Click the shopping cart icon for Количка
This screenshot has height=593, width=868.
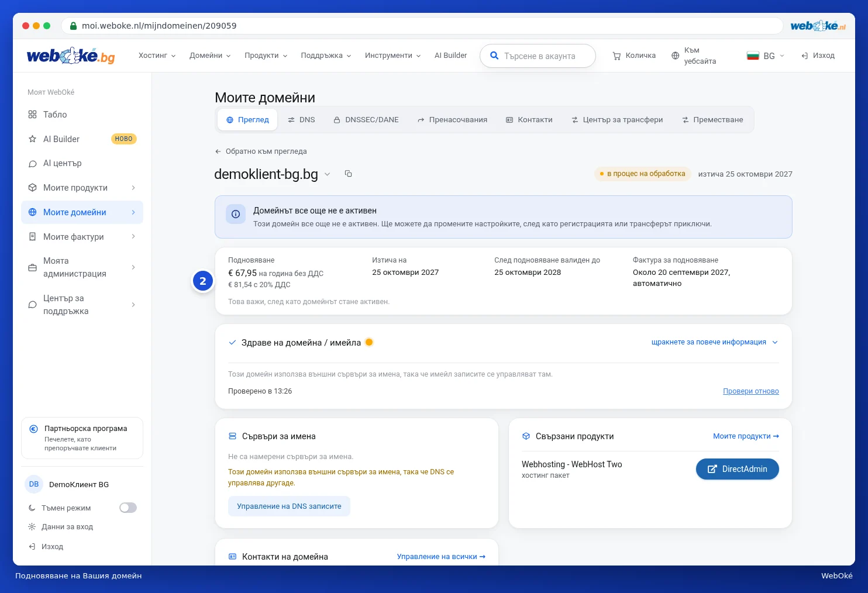(616, 56)
